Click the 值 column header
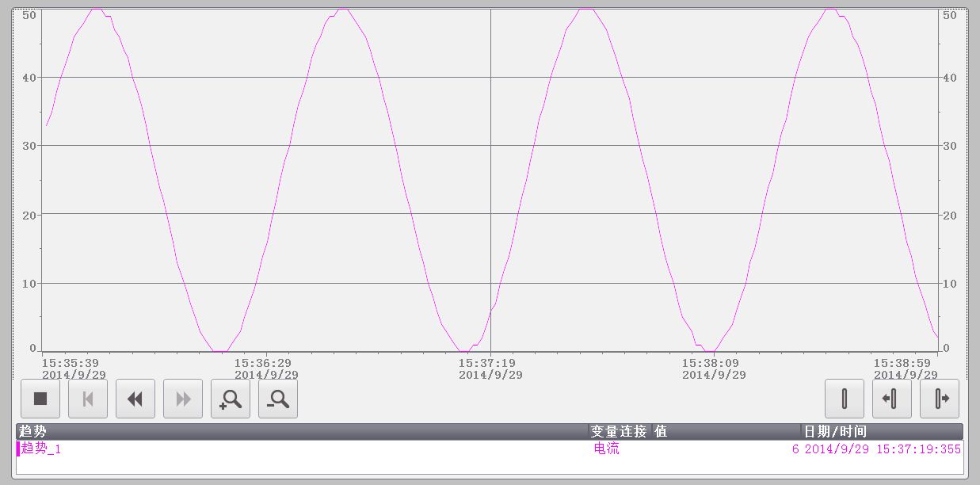 [x=726, y=431]
